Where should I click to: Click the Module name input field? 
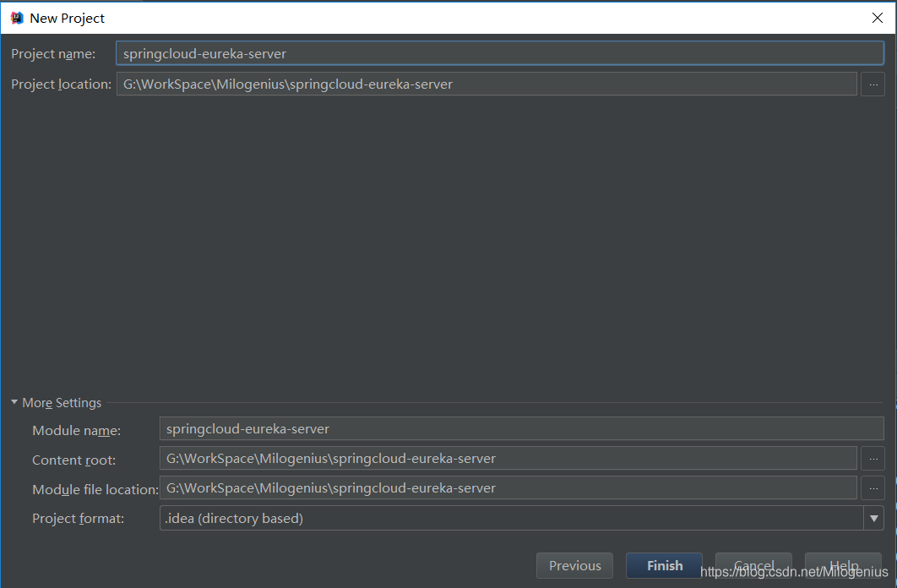pyautogui.click(x=522, y=428)
